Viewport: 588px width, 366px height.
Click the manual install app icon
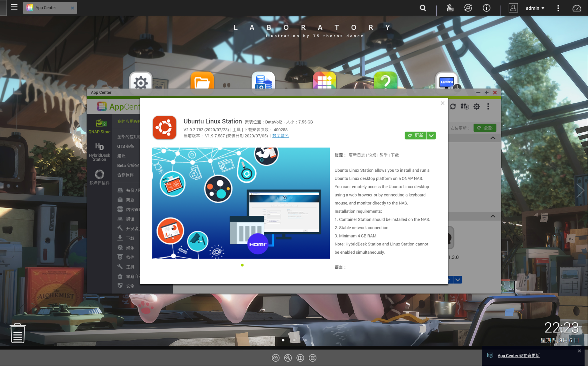pyautogui.click(x=465, y=106)
